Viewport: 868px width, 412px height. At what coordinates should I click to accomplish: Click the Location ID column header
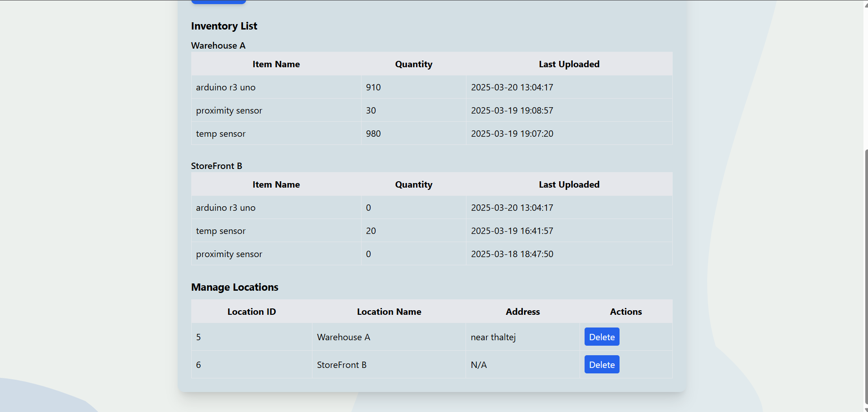pyautogui.click(x=251, y=312)
